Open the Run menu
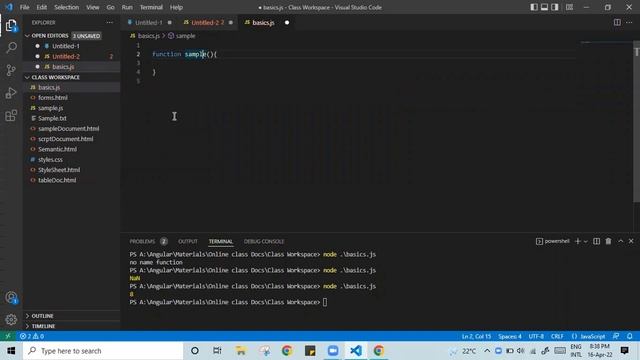The width and height of the screenshot is (640, 360). coord(127,7)
